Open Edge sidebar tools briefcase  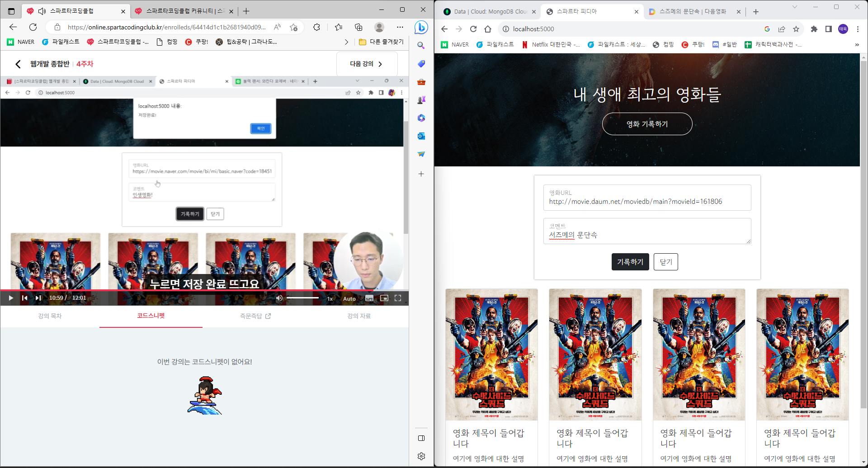[421, 82]
